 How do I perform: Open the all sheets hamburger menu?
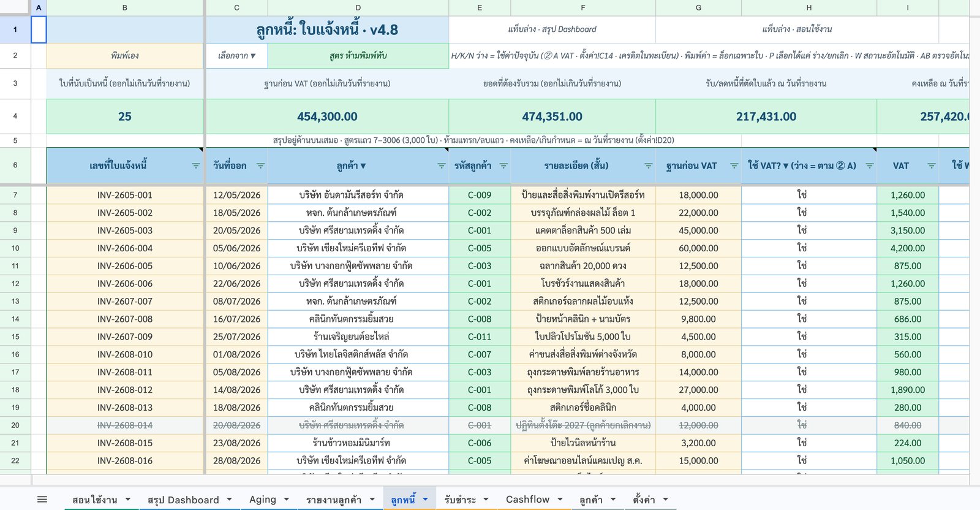(42, 500)
